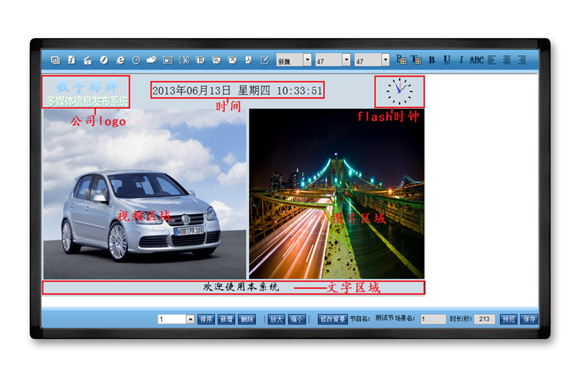Align text right
588x383 pixels.
pyautogui.click(x=521, y=60)
